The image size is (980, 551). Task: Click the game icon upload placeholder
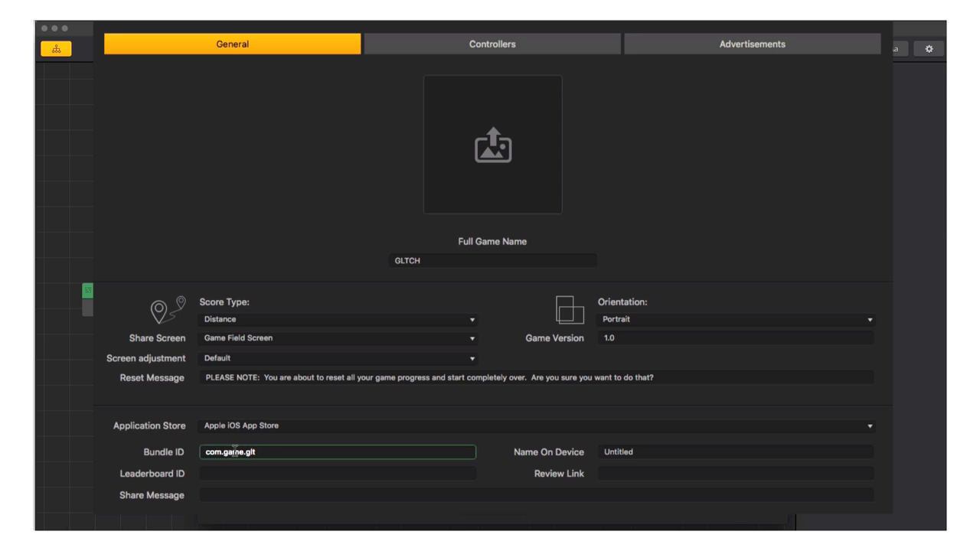coord(492,145)
